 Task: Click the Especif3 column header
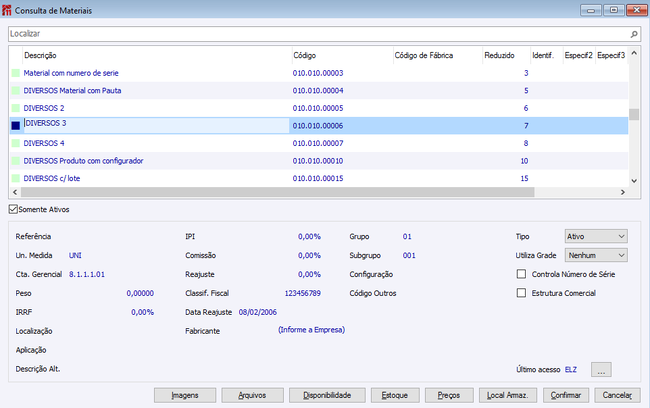tap(611, 56)
